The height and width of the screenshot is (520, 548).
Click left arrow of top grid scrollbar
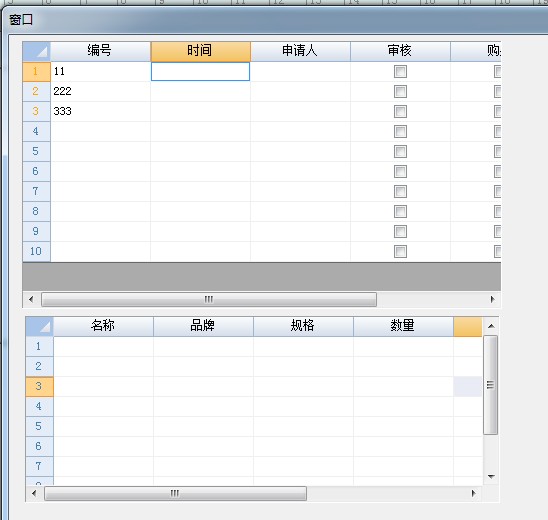[x=31, y=299]
